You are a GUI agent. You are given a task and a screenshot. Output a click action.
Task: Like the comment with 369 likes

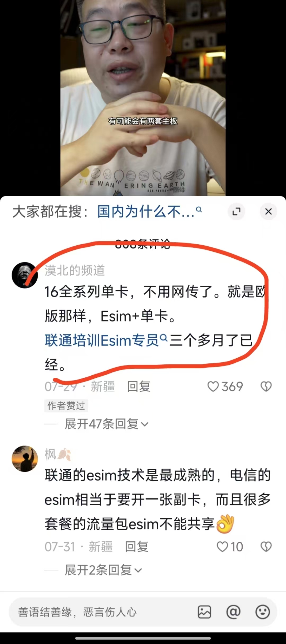(x=213, y=386)
